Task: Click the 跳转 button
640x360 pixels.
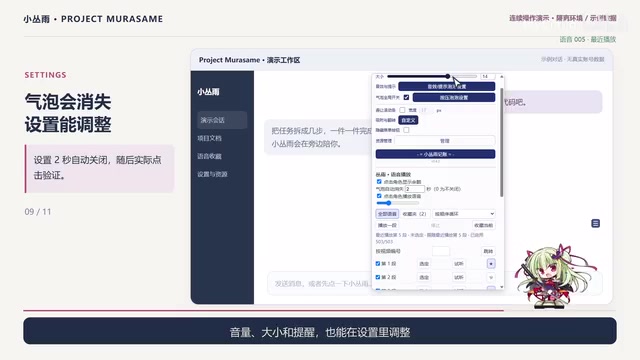Action: click(488, 251)
